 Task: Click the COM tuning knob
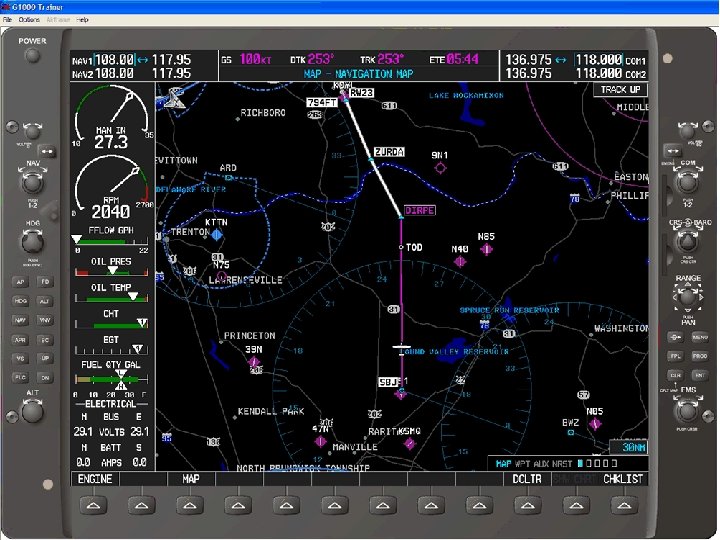687,182
